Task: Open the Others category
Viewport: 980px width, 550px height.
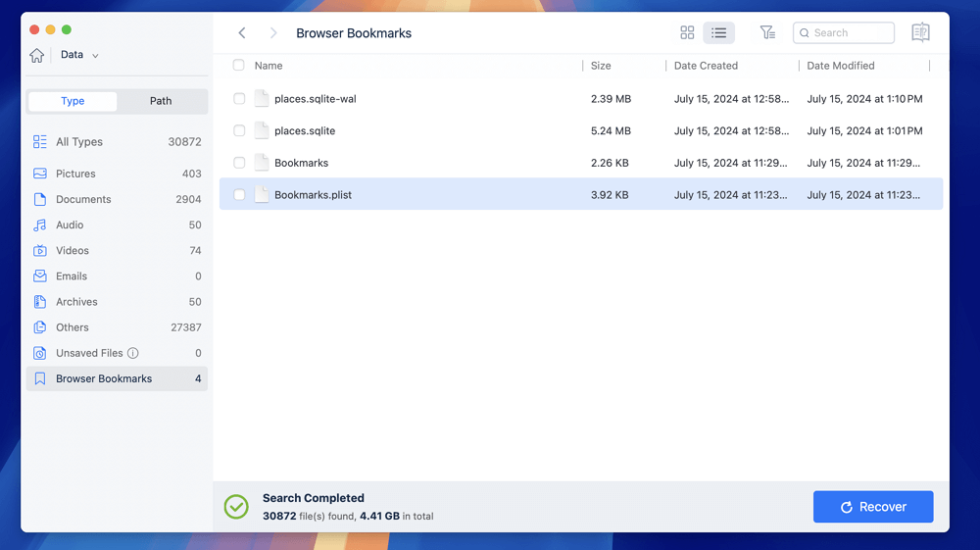Action: (117, 327)
